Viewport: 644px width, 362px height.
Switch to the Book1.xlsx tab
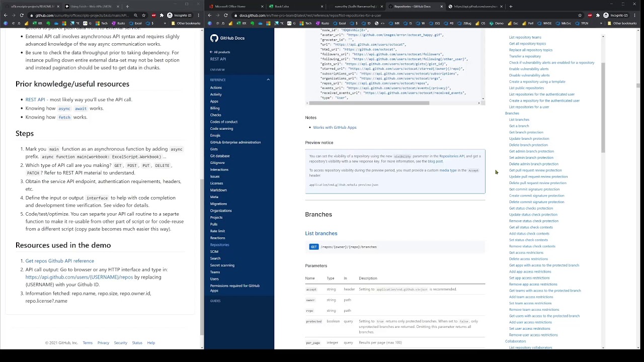click(x=296, y=7)
